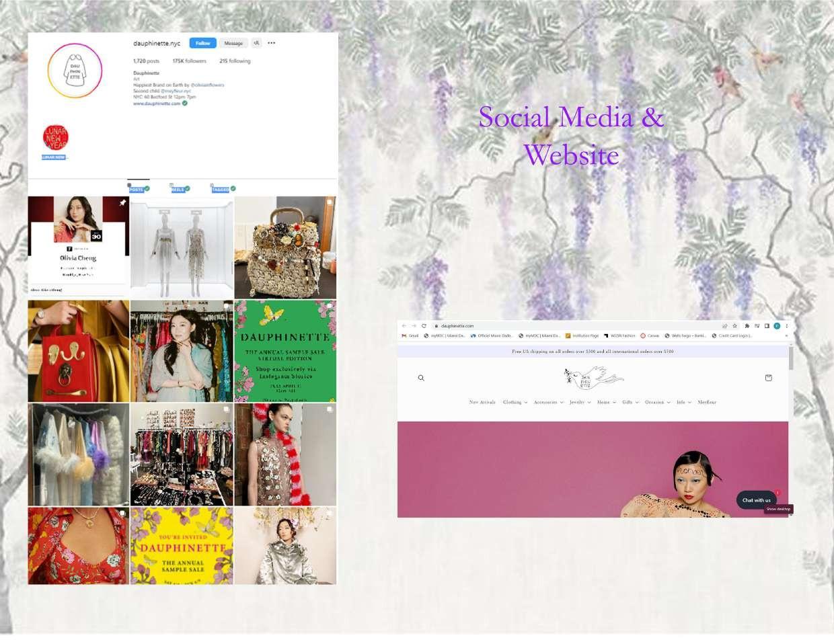Open the green Annual Sample Sale Virtual Edition post
The image size is (834, 644).
285,351
